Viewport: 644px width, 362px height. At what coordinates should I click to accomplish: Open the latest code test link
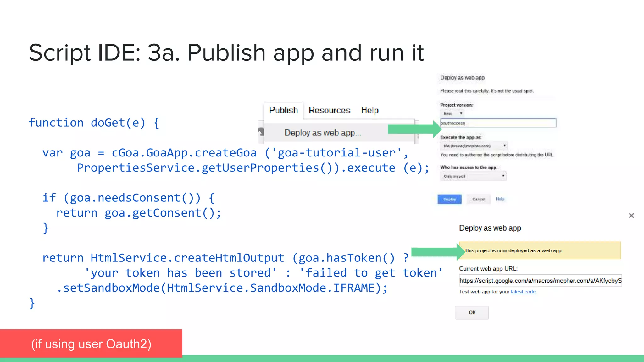point(523,292)
